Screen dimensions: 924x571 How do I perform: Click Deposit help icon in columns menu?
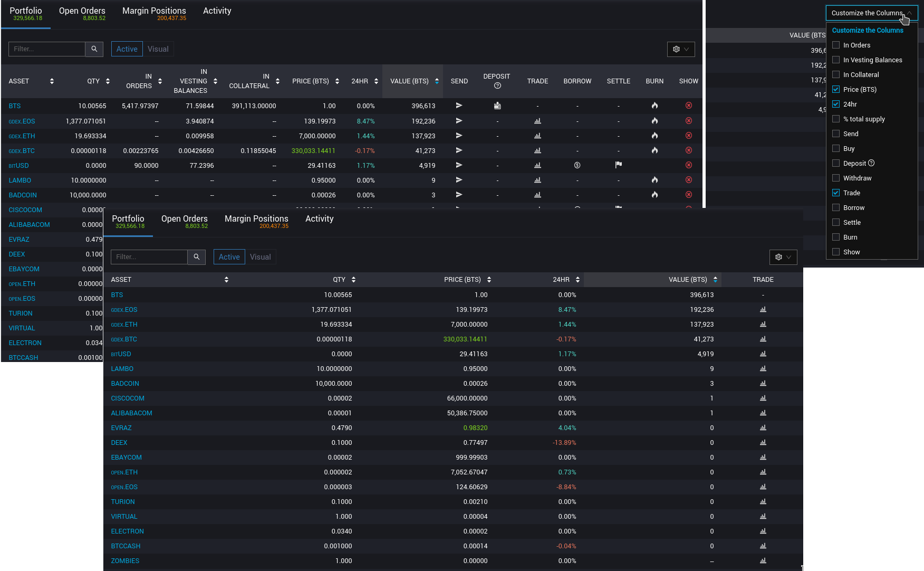871,163
